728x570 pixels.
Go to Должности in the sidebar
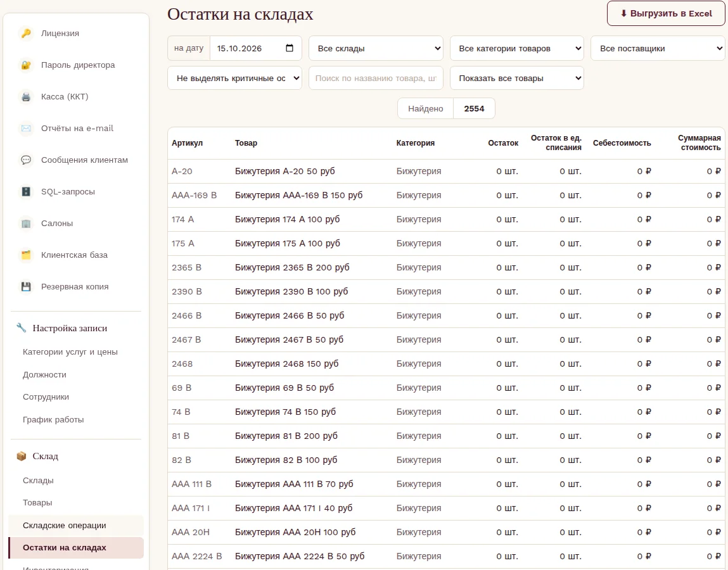[44, 374]
